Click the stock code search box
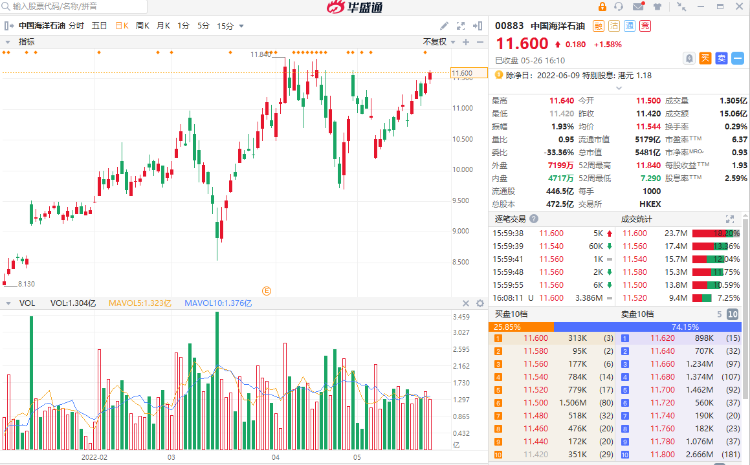750x465 pixels. (74, 6)
